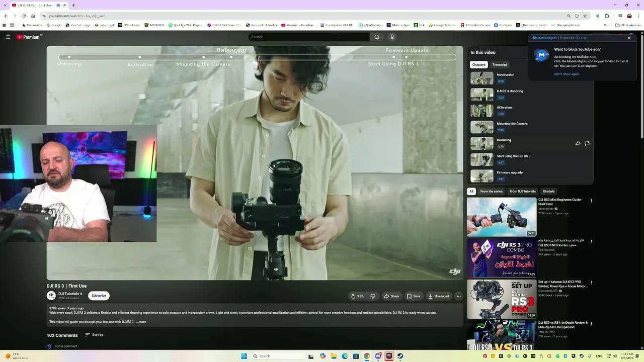Image resolution: width=644 pixels, height=362 pixels.
Task: Save the video to a playlist
Action: [x=414, y=296]
